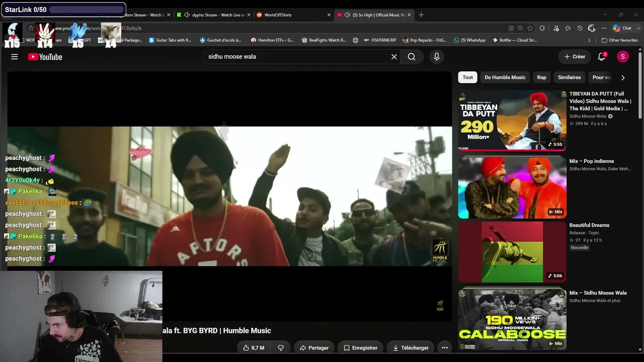Open Calaboose mix thumbnail
The image size is (644, 362).
click(512, 319)
